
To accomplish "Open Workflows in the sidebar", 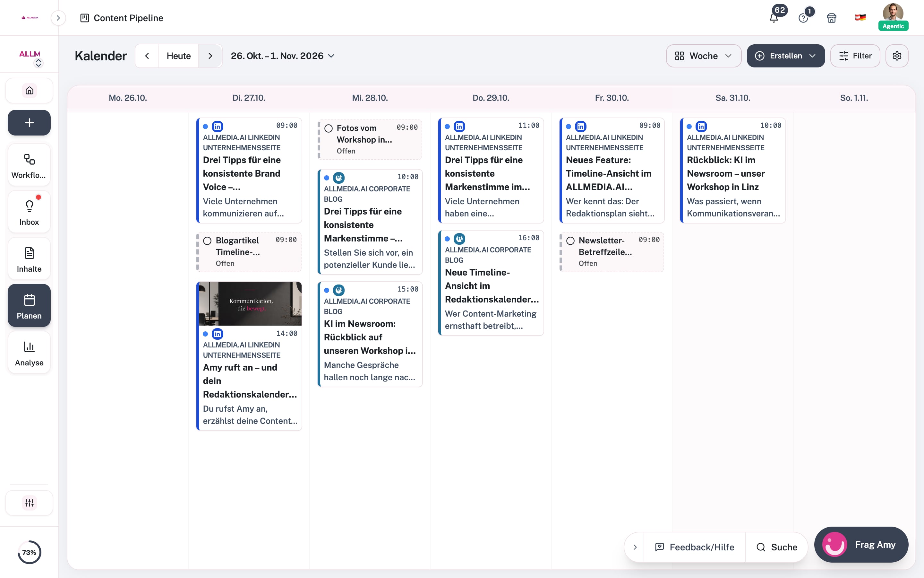I will click(29, 165).
